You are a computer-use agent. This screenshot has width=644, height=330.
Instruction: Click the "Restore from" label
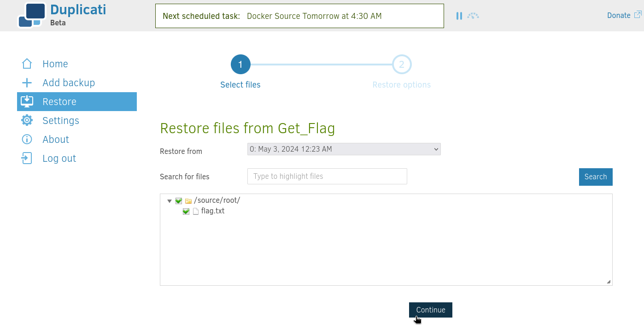[181, 151]
